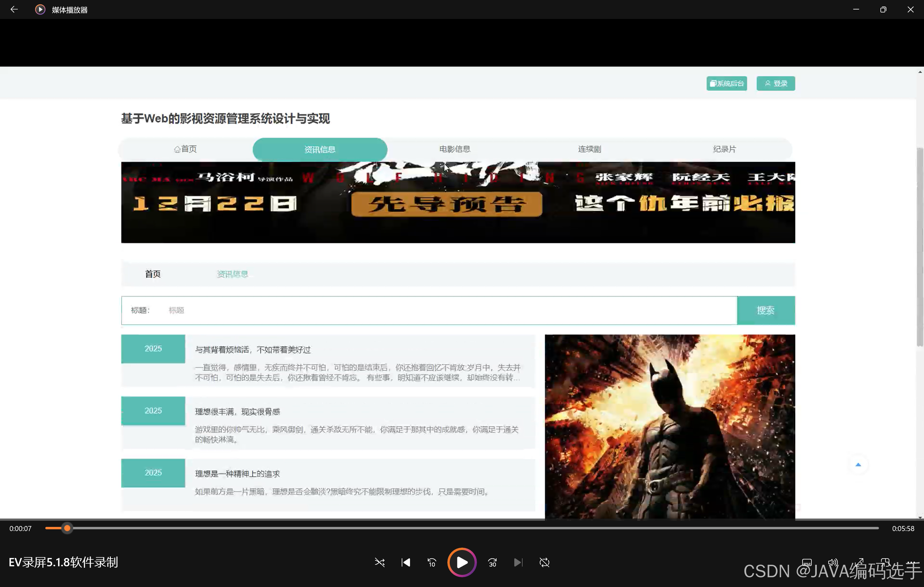This screenshot has height=587, width=924.
Task: Click the 登录 login button
Action: (776, 83)
